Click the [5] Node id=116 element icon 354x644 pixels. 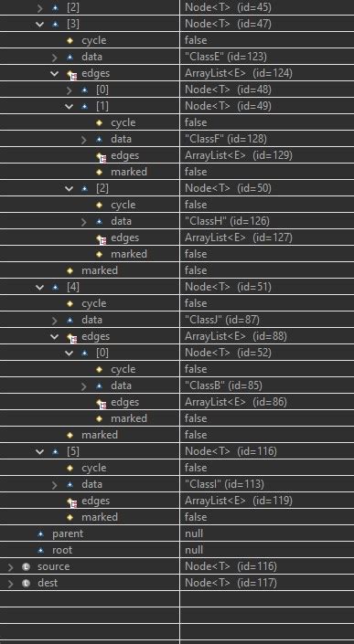point(55,452)
